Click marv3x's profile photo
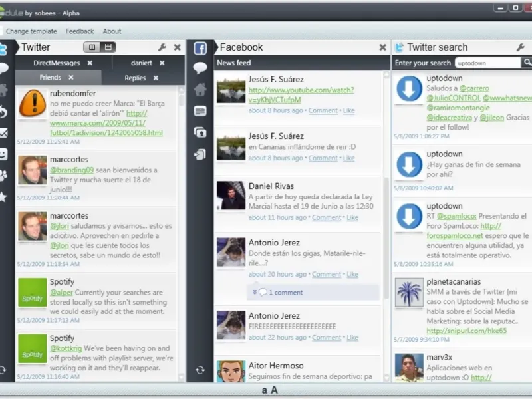The width and height of the screenshot is (532, 399). 409,368
